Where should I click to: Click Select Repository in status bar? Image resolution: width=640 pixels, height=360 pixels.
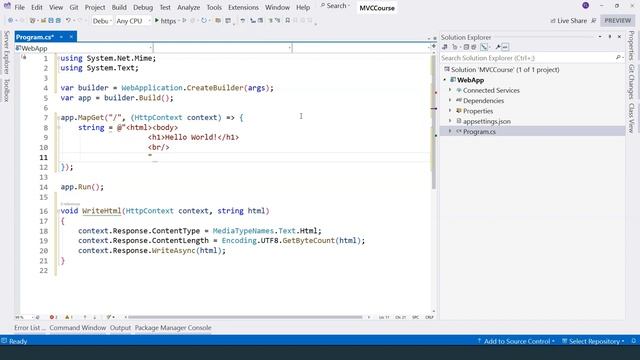593,341
